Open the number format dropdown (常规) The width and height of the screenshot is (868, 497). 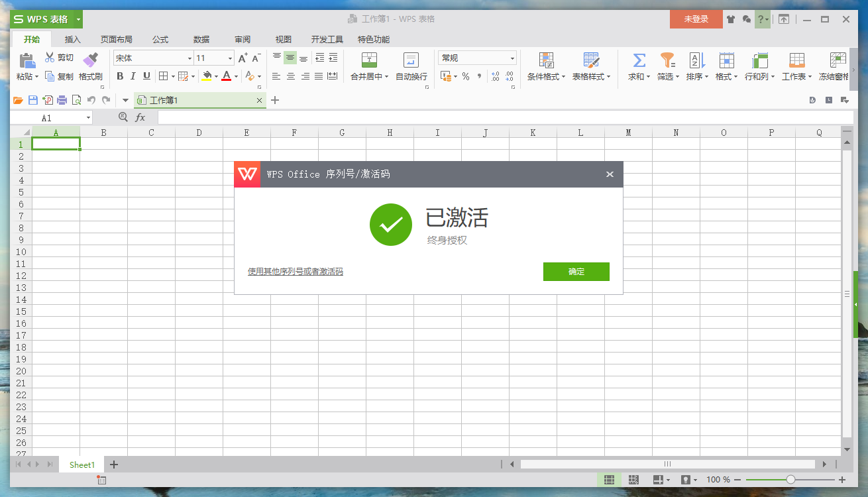512,58
